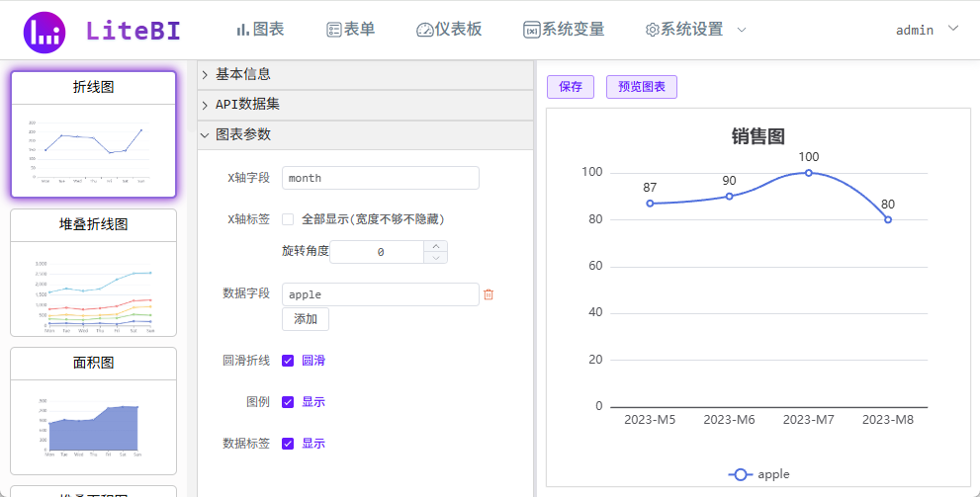Click 添加 to add data field
Screen dimensions: 980x497
(306, 319)
